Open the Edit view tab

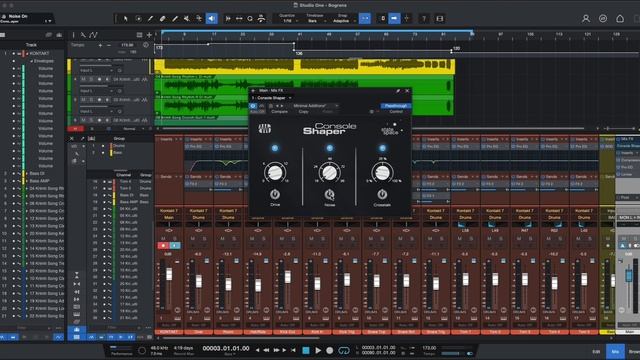596,351
